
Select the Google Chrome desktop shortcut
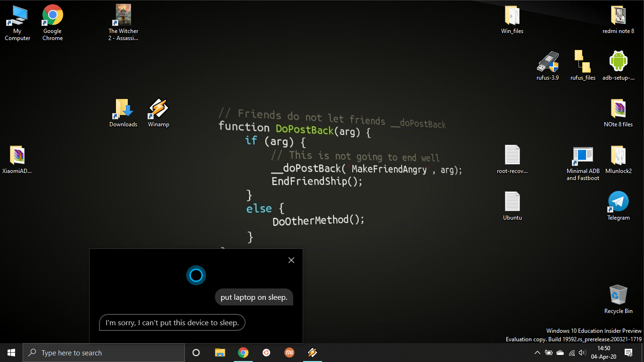pyautogui.click(x=53, y=22)
